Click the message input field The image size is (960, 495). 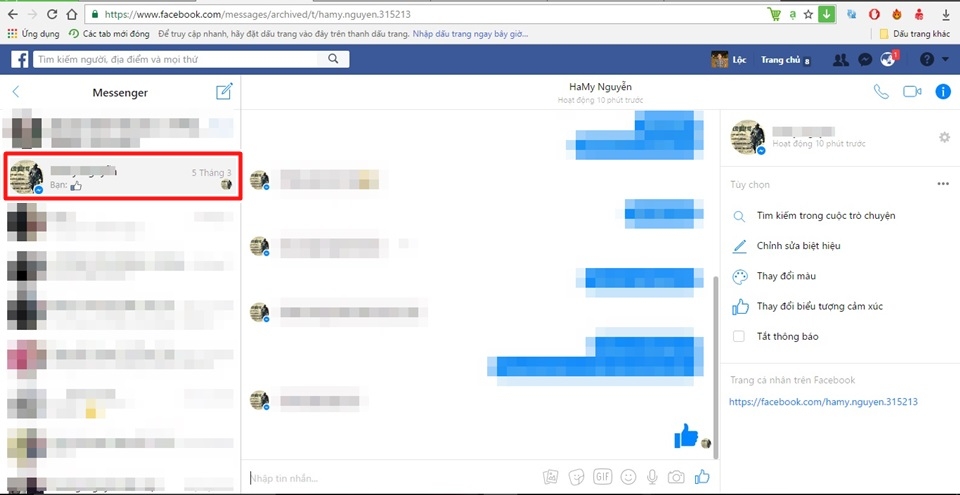coord(392,478)
